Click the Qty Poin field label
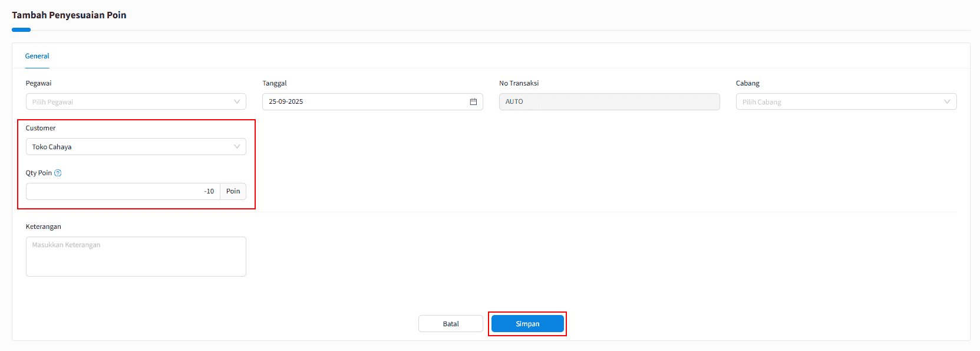Screen dimensions: 980x351 point(39,173)
